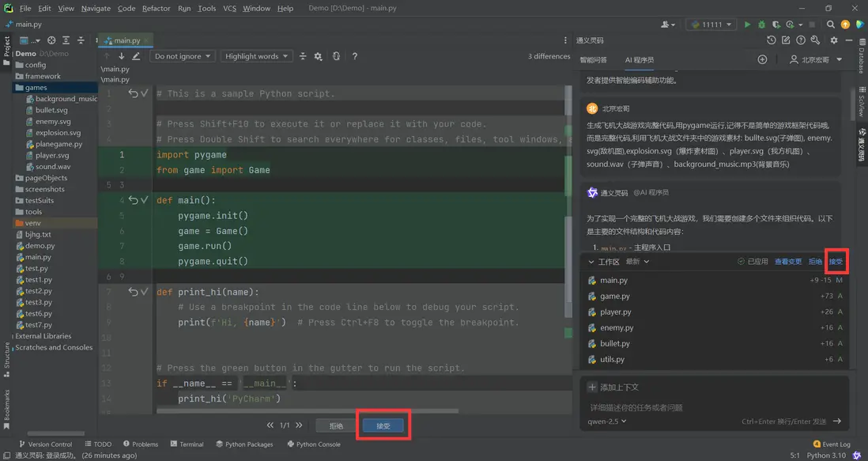Screen dimensions: 868x461
Task: Jump to next difference with down arrow
Action: pyautogui.click(x=121, y=56)
